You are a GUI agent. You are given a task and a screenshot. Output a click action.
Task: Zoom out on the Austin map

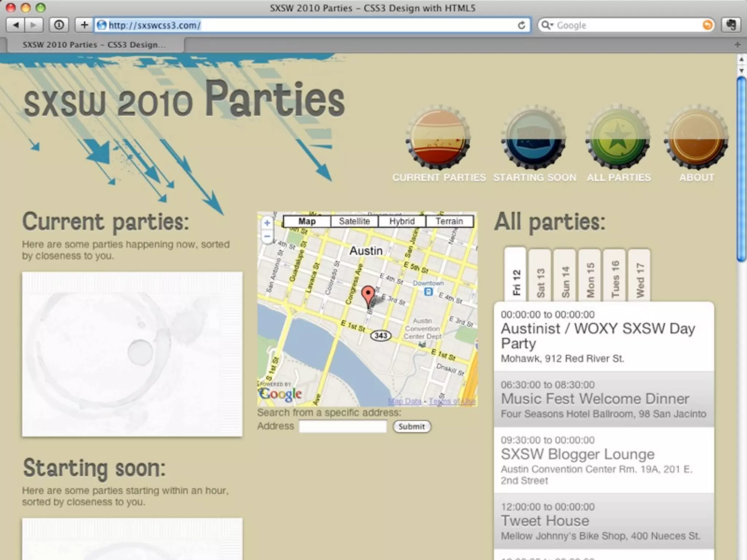(267, 237)
